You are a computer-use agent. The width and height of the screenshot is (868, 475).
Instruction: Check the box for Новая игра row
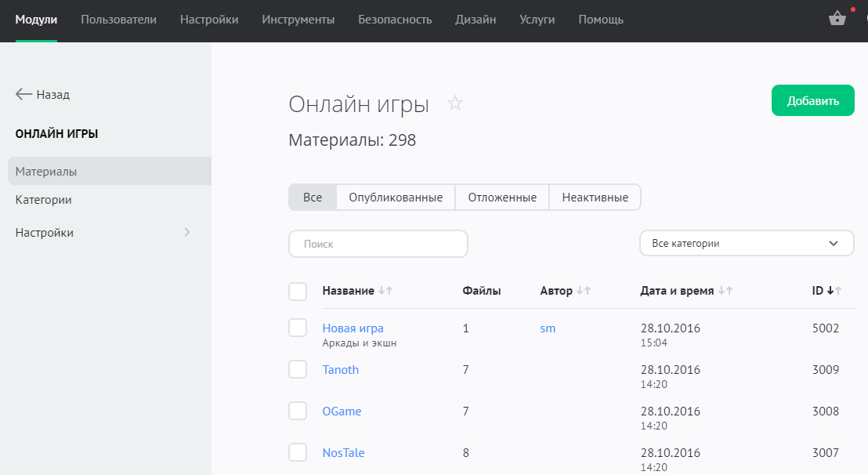tap(298, 328)
